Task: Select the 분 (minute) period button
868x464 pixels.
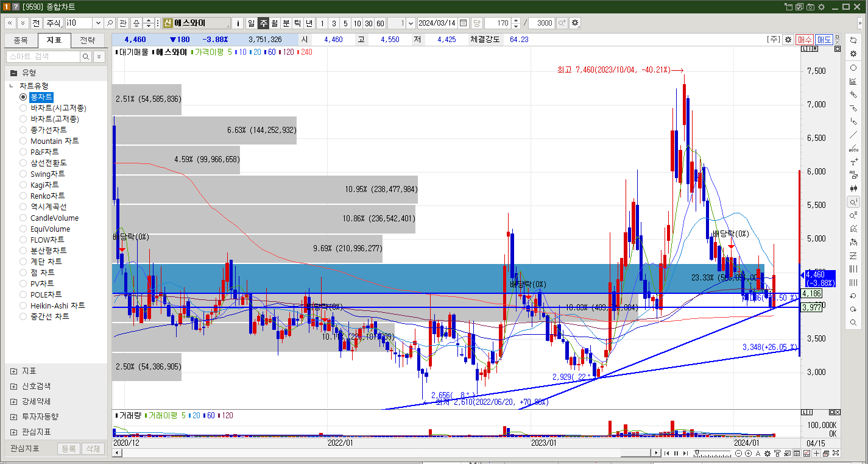Action: click(x=286, y=23)
